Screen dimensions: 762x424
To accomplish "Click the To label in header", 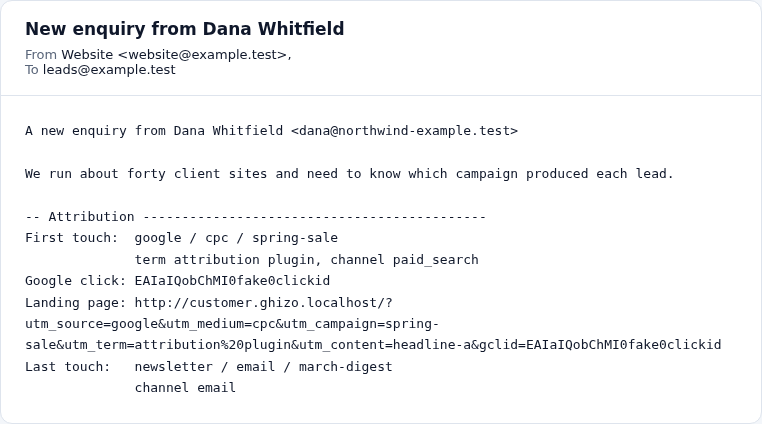I will tap(32, 70).
